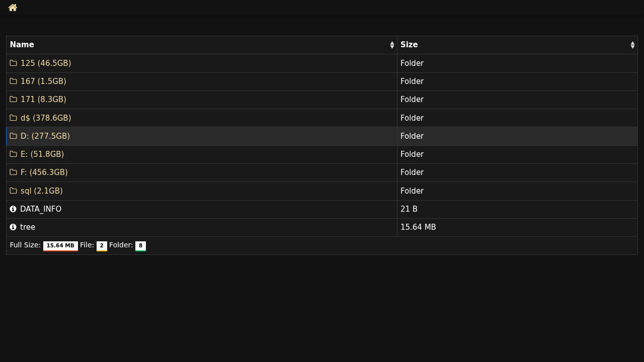Click the 15.64 MB full size badge
This screenshot has height=362, width=644.
tap(60, 246)
